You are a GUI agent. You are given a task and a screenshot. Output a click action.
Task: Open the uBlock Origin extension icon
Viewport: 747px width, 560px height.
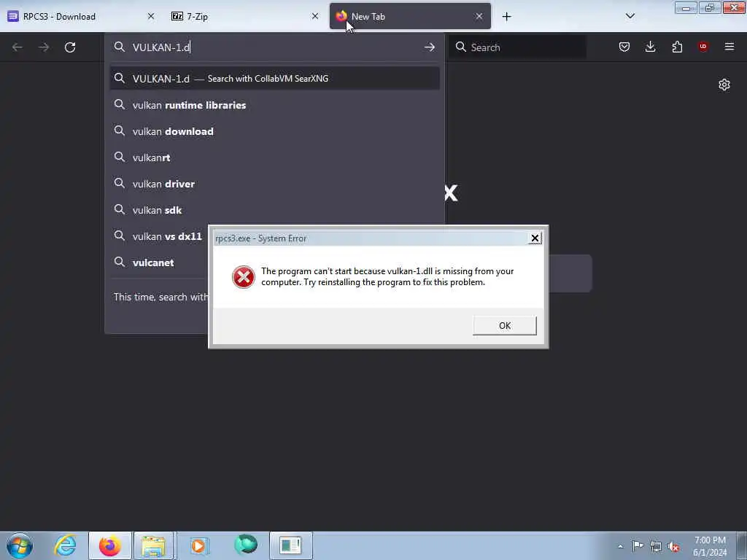pos(703,47)
